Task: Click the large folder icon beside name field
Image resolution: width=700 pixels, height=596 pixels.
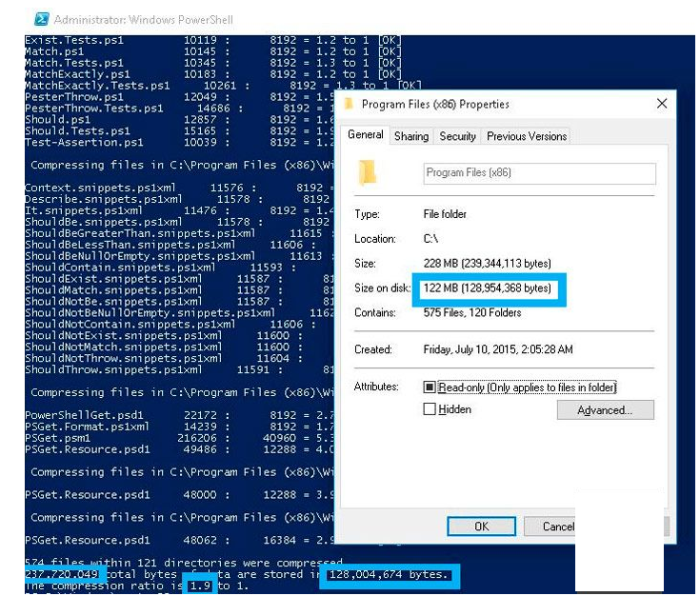Action: 367,172
